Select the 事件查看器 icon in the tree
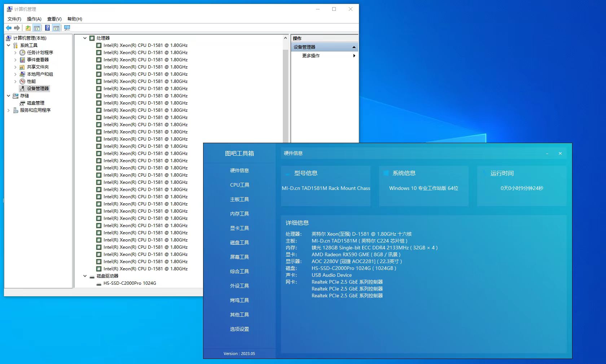Screen dimensions: 606x364 pyautogui.click(x=22, y=59)
